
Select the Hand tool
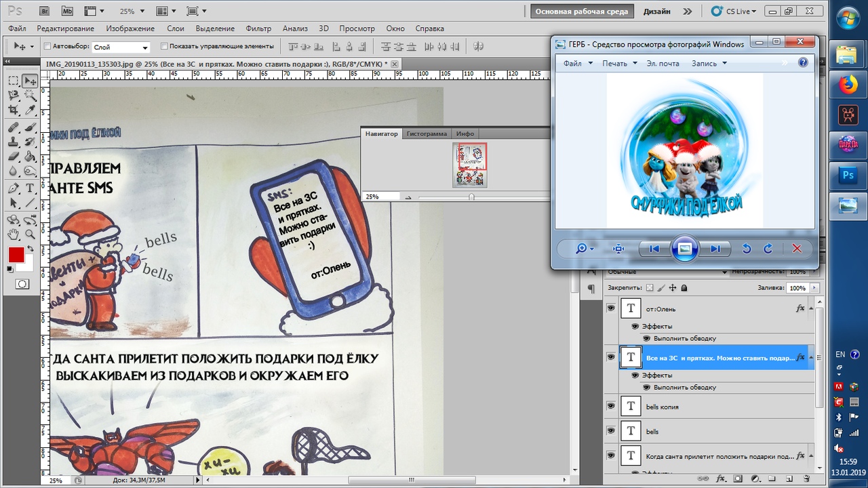[x=13, y=235]
